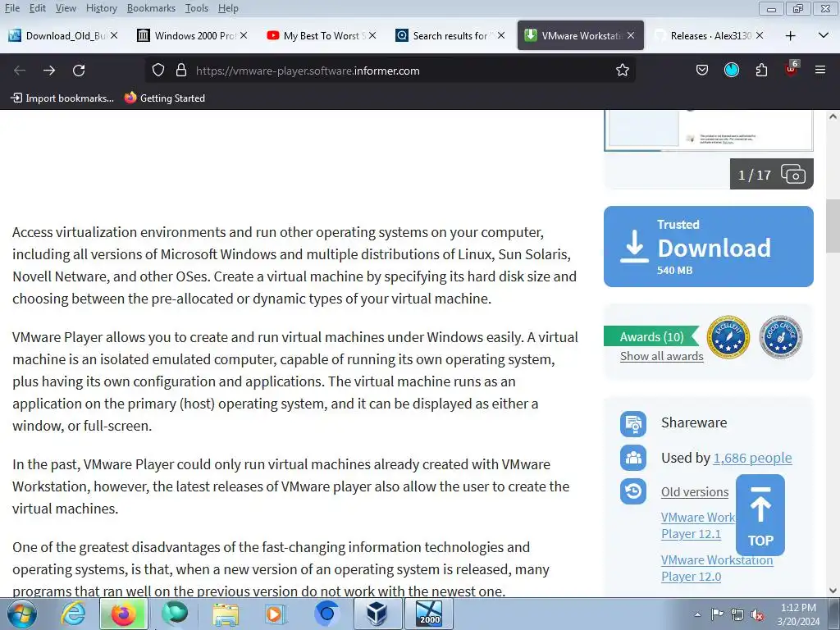Click the muted volume tray icon
This screenshot has width=840, height=630.
click(757, 614)
